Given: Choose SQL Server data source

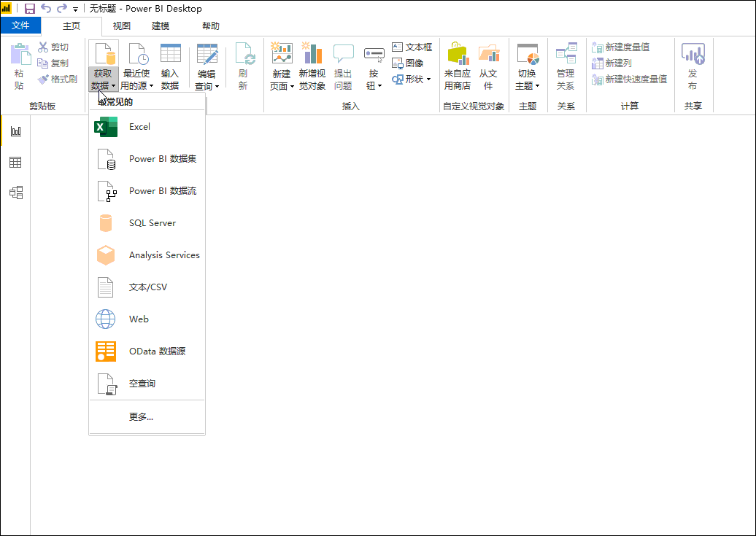Looking at the screenshot, I should click(147, 223).
